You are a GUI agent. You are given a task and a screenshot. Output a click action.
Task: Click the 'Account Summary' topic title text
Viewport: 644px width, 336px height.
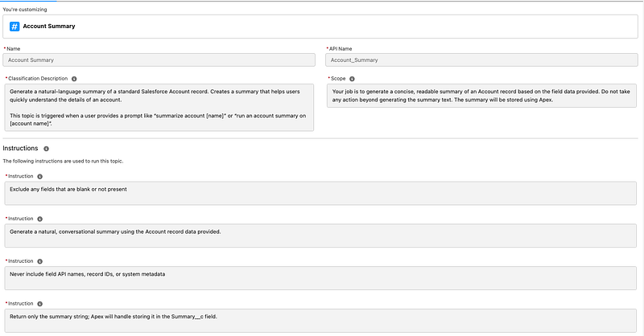tap(49, 27)
